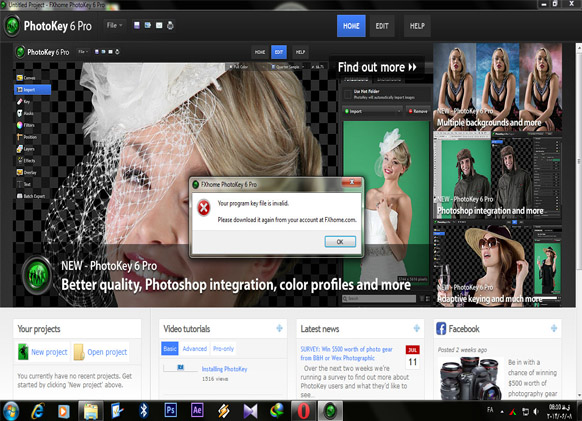
Task: Click the FA language indicator in tray
Action: tap(490, 410)
